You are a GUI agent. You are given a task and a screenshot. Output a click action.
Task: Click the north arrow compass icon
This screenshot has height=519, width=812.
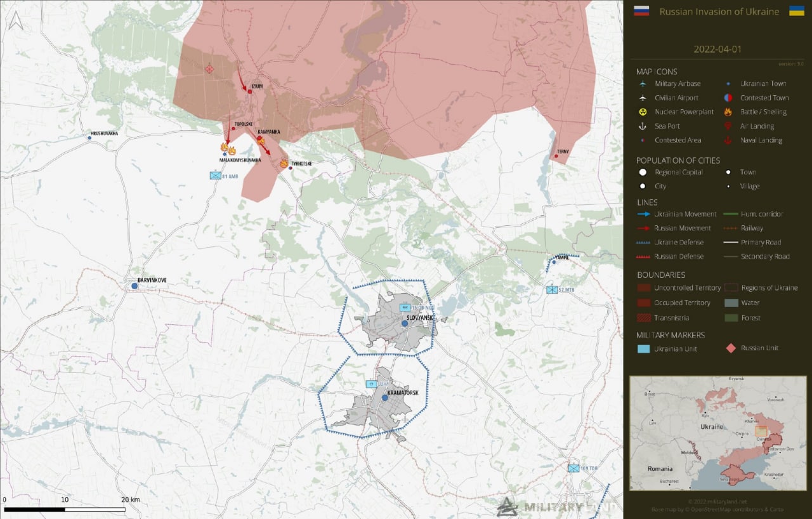pyautogui.click(x=16, y=22)
